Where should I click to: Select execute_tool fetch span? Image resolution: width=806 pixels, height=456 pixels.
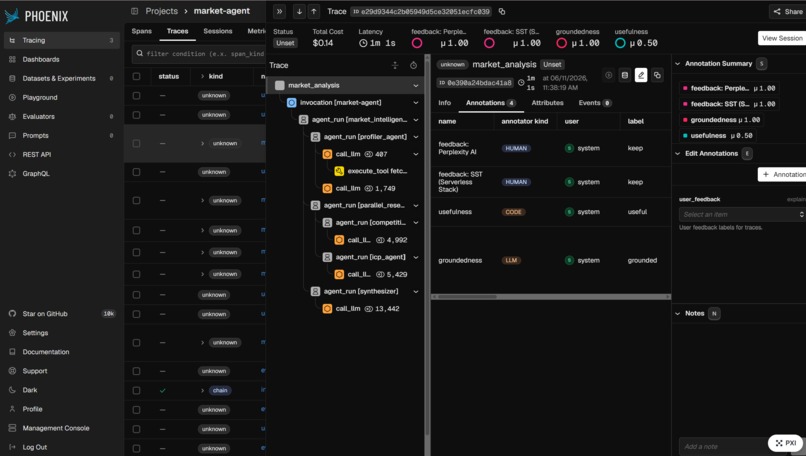coord(371,171)
